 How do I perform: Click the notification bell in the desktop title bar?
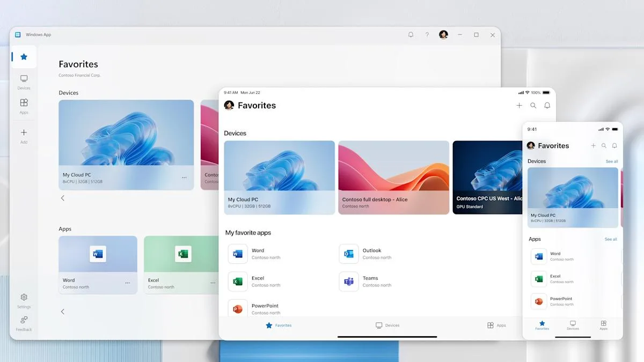point(411,34)
